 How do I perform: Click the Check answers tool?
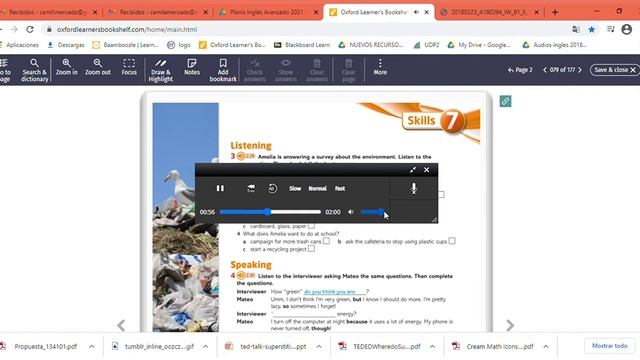255,70
